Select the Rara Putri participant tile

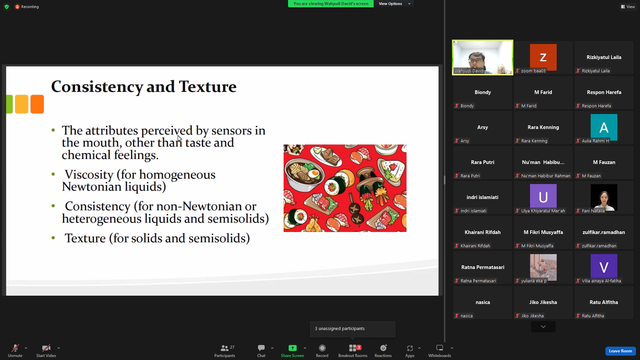point(482,162)
